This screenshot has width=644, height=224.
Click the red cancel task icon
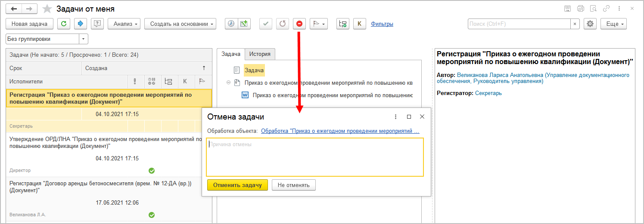coord(299,24)
